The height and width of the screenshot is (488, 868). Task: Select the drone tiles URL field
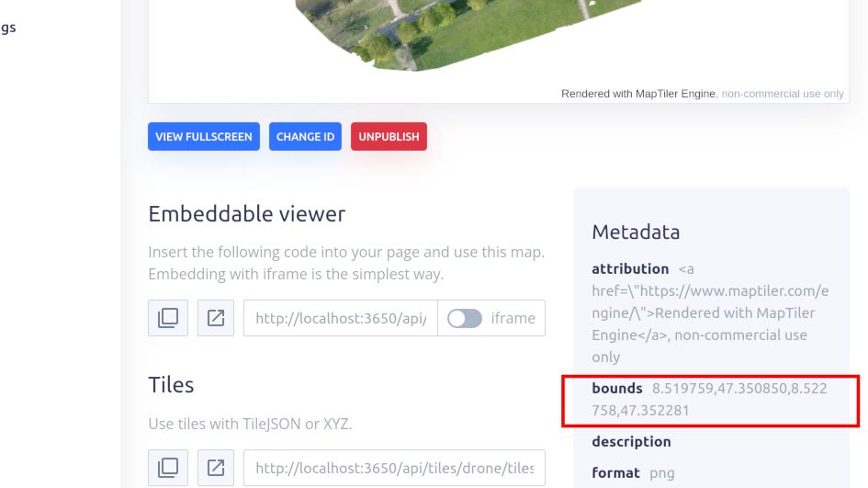[394, 468]
